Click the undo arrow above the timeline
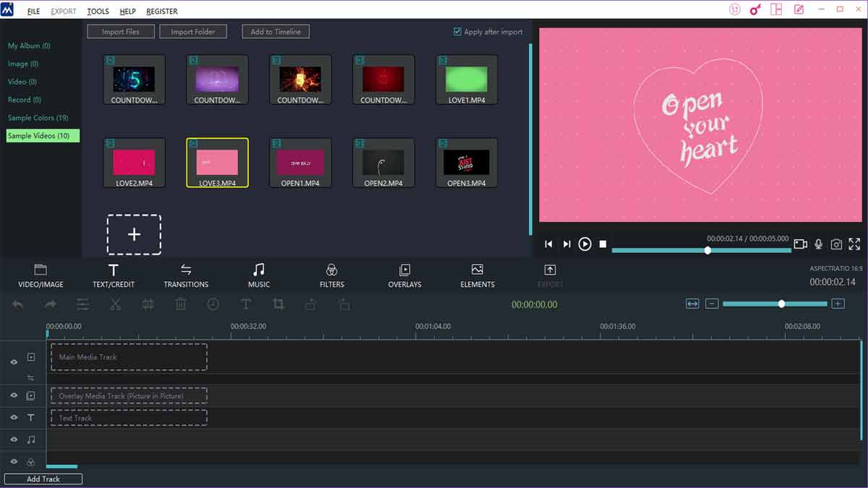The height and width of the screenshot is (488, 868). click(17, 304)
